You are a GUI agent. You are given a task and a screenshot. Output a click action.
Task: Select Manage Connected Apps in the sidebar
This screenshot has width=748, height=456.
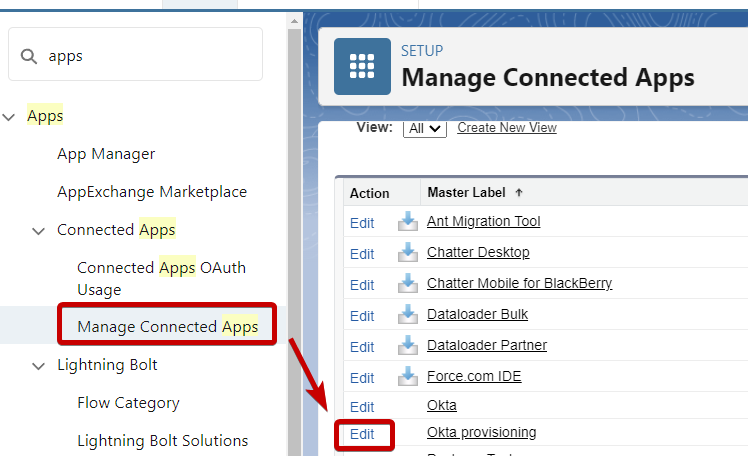[x=167, y=327]
